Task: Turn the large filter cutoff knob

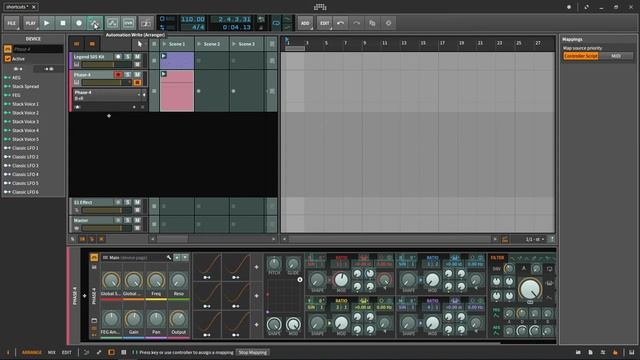Action: 530,289
